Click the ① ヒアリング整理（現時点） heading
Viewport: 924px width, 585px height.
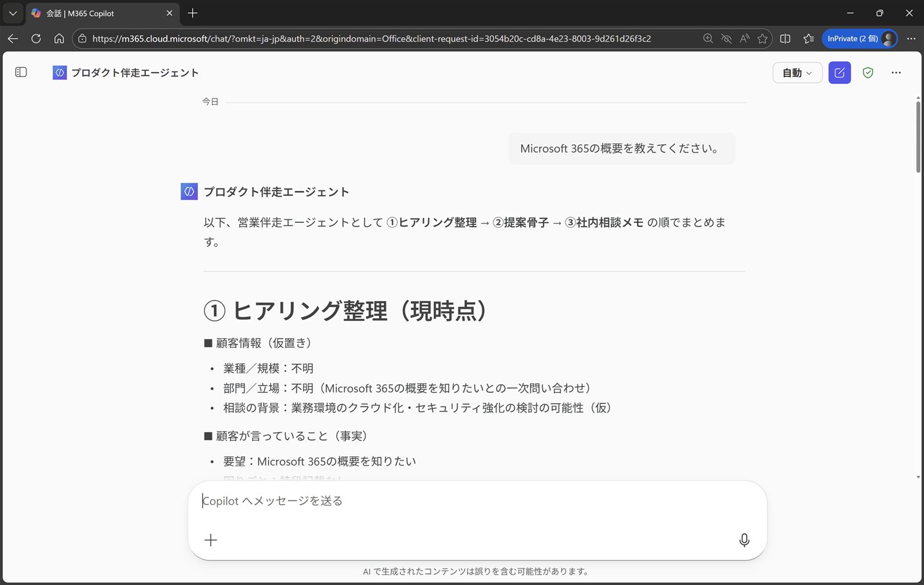(345, 310)
